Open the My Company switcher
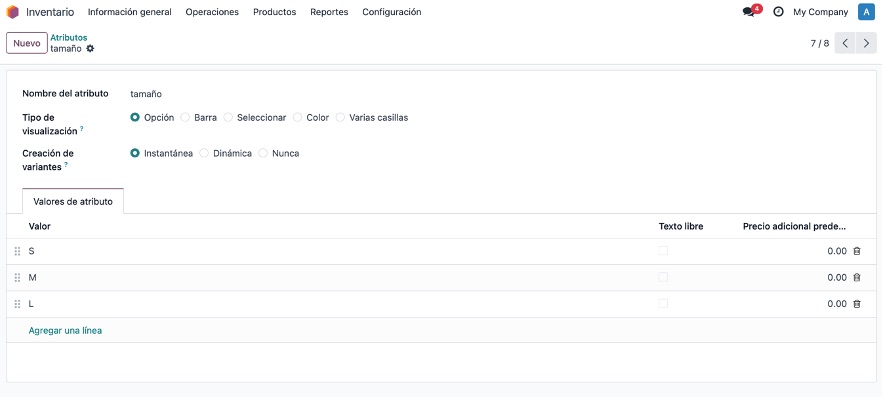 (820, 12)
